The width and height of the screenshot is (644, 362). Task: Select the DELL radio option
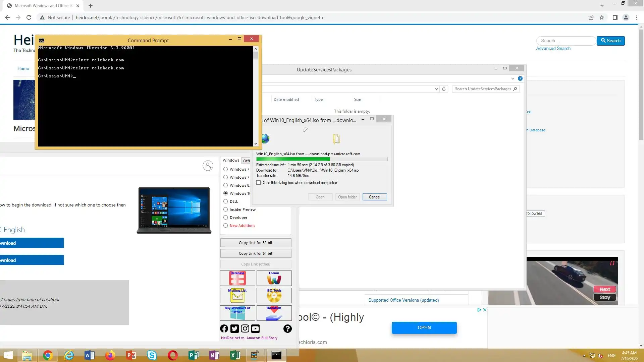tap(226, 201)
